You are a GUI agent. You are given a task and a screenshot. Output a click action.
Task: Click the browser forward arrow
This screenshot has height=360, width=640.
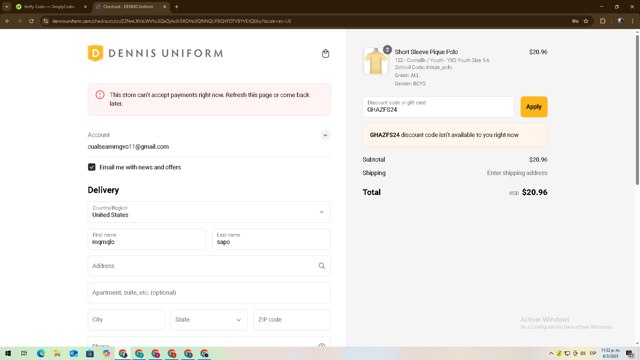pos(19,21)
